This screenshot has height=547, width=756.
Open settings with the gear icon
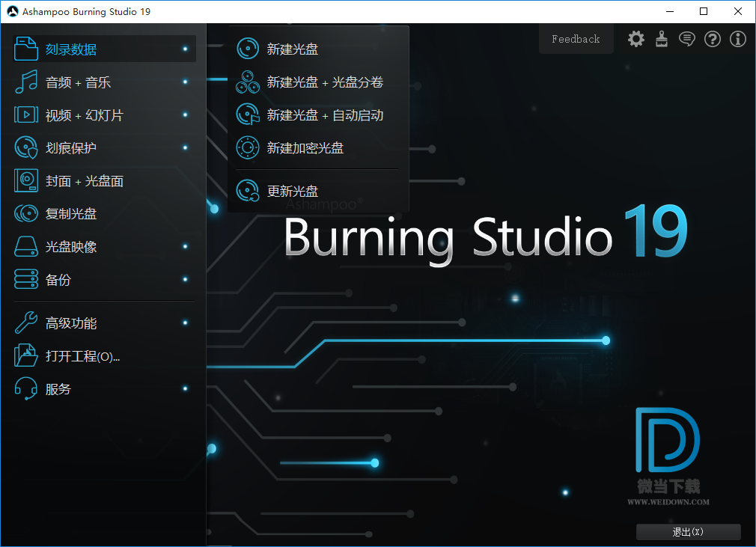tap(636, 39)
